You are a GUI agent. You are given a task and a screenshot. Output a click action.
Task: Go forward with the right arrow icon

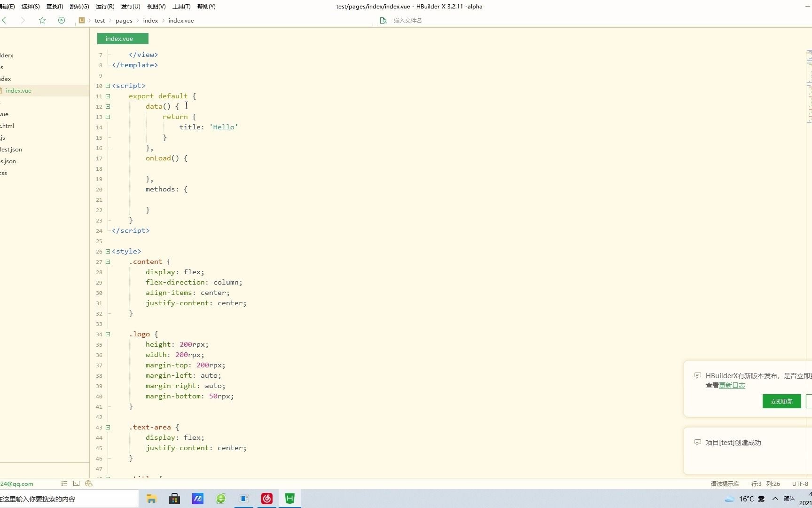click(x=23, y=20)
